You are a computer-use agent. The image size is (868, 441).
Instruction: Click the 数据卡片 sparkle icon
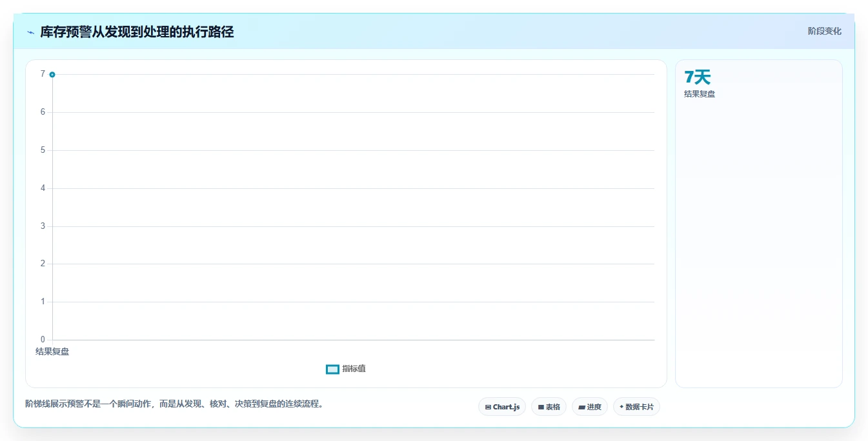point(621,407)
